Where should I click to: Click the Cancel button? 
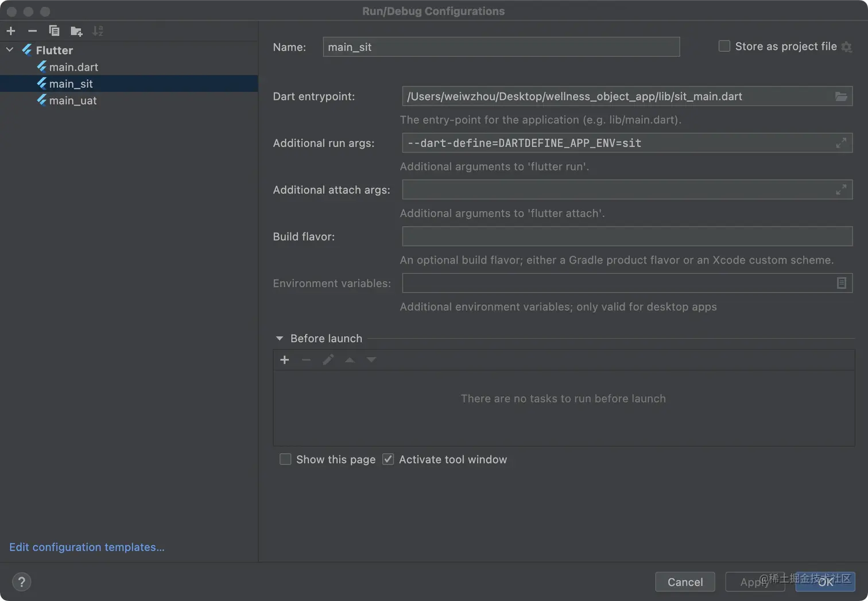coord(685,582)
